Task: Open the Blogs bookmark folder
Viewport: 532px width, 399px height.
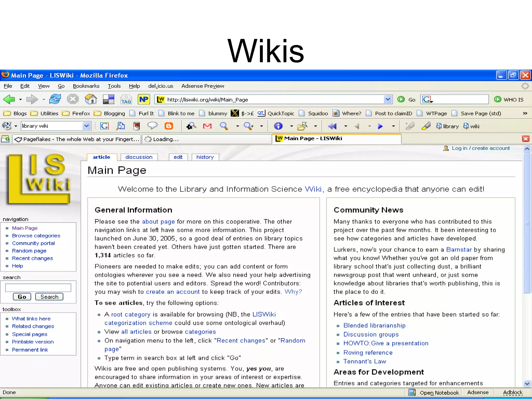Action: (x=15, y=113)
